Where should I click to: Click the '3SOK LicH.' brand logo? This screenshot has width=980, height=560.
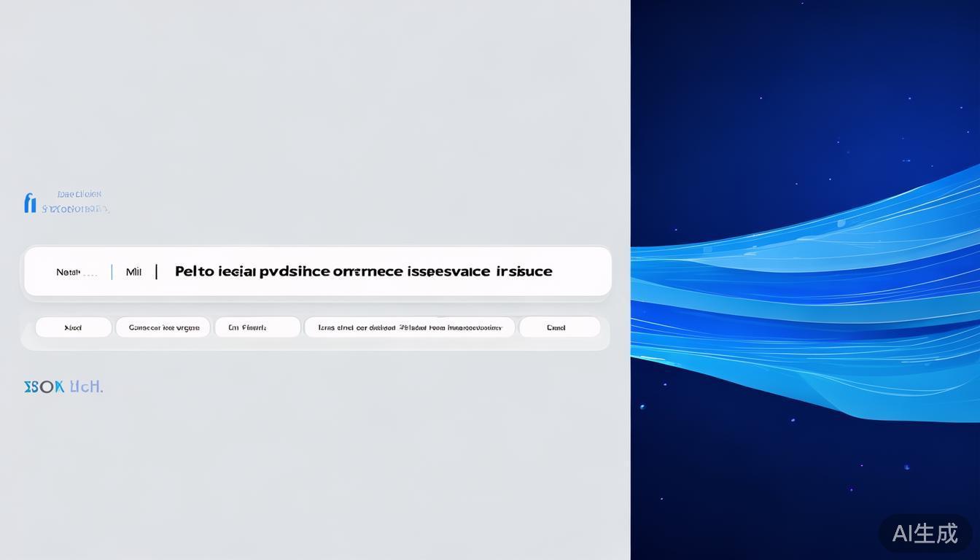pyautogui.click(x=63, y=386)
